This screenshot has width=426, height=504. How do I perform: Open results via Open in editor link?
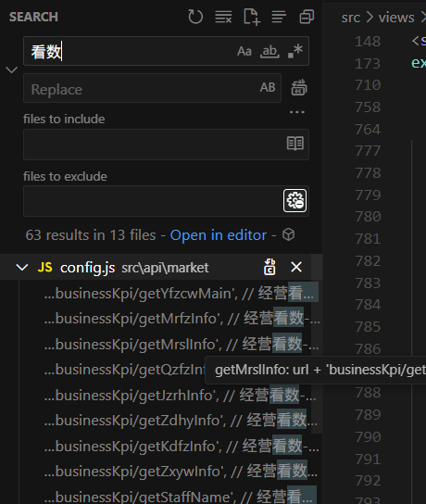[219, 235]
